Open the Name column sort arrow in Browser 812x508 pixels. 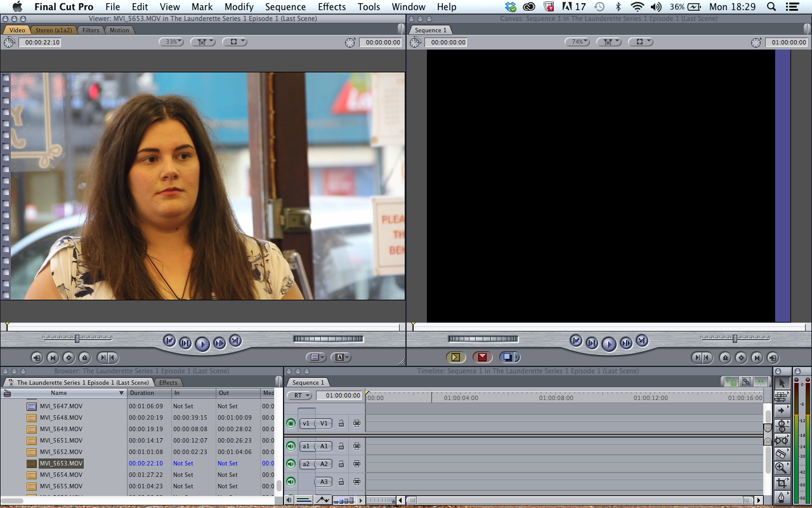coord(122,393)
